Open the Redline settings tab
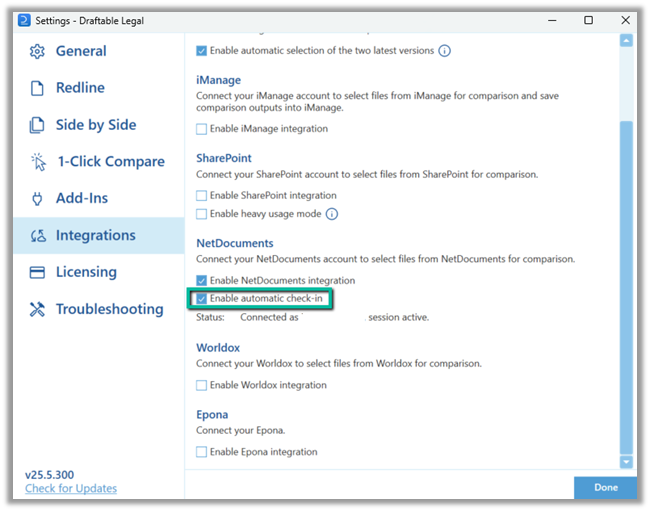The height and width of the screenshot is (511, 650). (99, 88)
